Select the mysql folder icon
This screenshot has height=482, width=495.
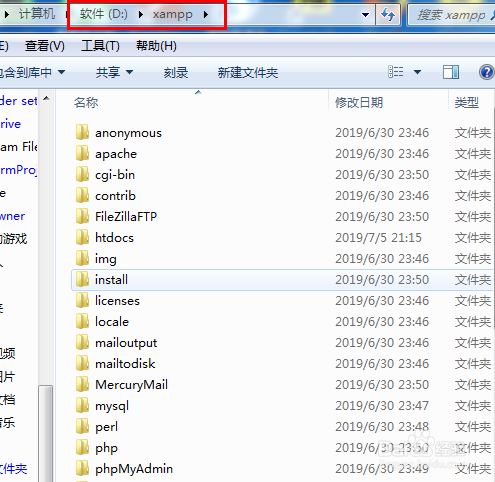82,406
